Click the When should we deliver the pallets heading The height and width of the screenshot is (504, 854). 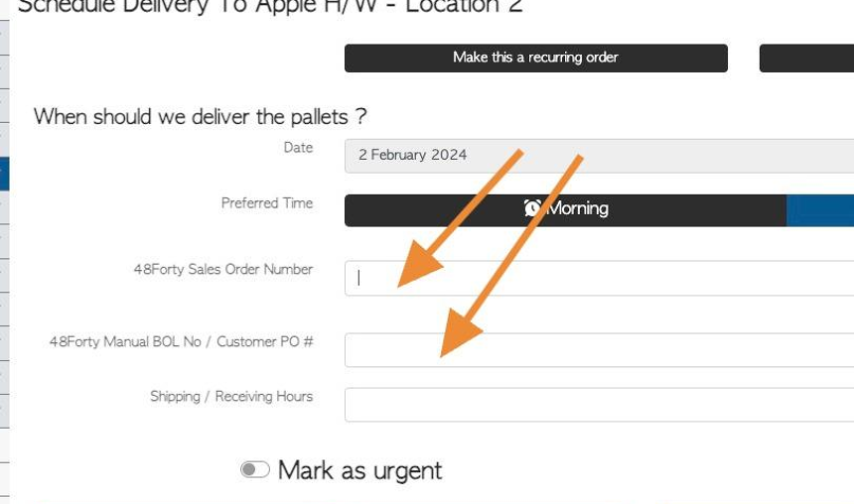[x=200, y=117]
